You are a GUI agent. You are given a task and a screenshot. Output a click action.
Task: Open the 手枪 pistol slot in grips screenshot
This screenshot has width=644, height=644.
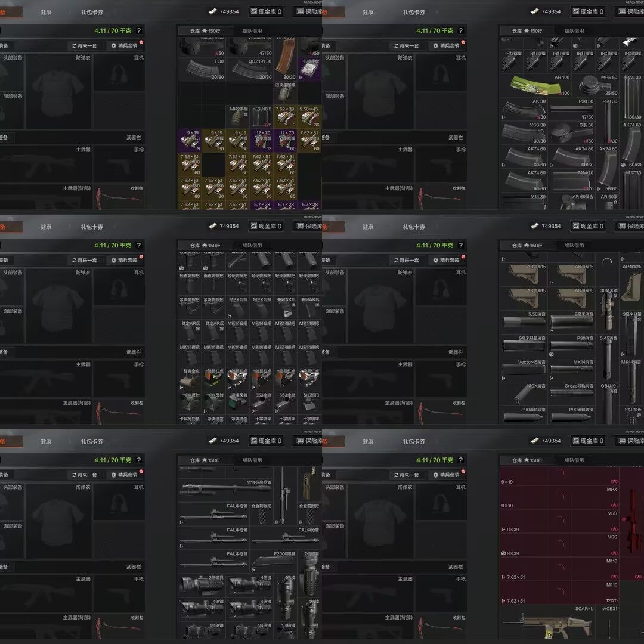(119, 378)
